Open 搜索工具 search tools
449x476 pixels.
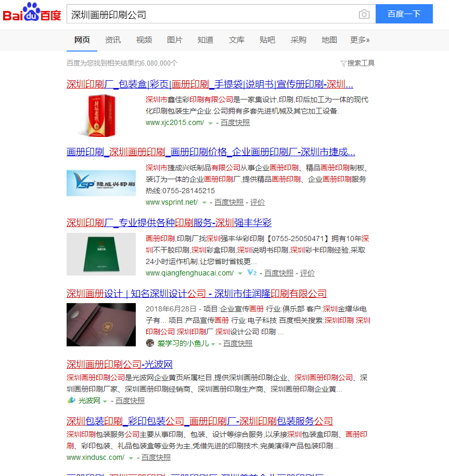click(361, 63)
